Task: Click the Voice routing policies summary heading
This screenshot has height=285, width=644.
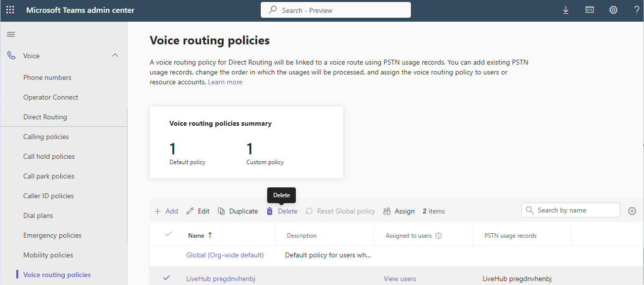Action: [220, 123]
